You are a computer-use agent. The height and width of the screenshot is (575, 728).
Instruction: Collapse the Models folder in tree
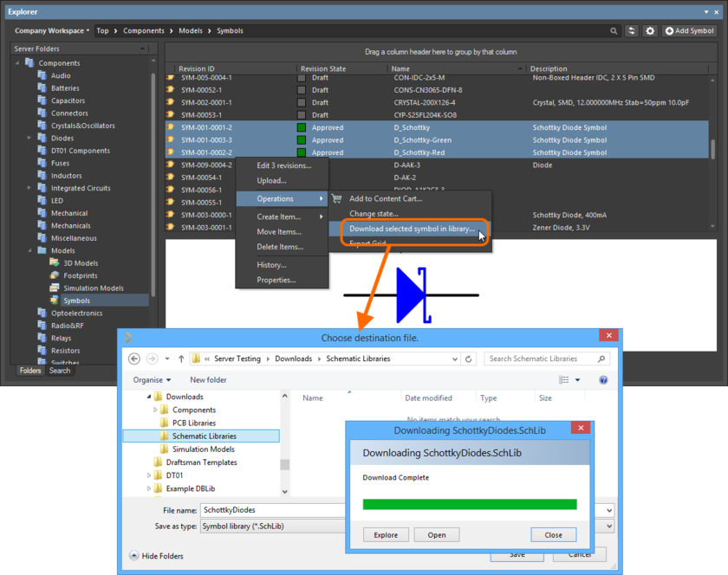pos(29,251)
